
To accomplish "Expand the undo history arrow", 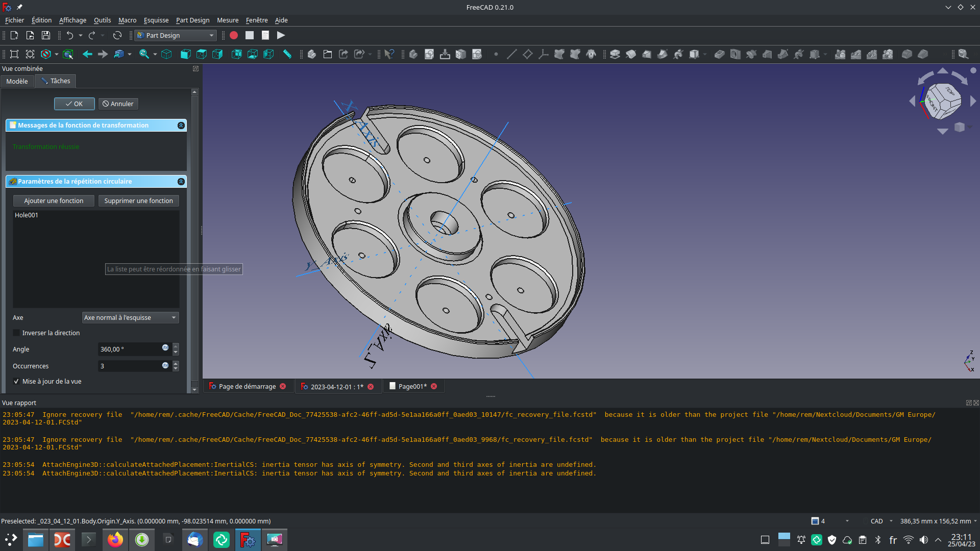I will click(81, 35).
